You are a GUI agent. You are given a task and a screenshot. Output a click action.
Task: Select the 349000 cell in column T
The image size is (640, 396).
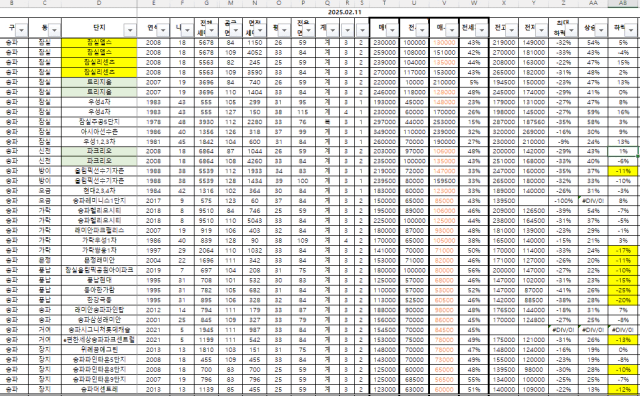click(384, 131)
